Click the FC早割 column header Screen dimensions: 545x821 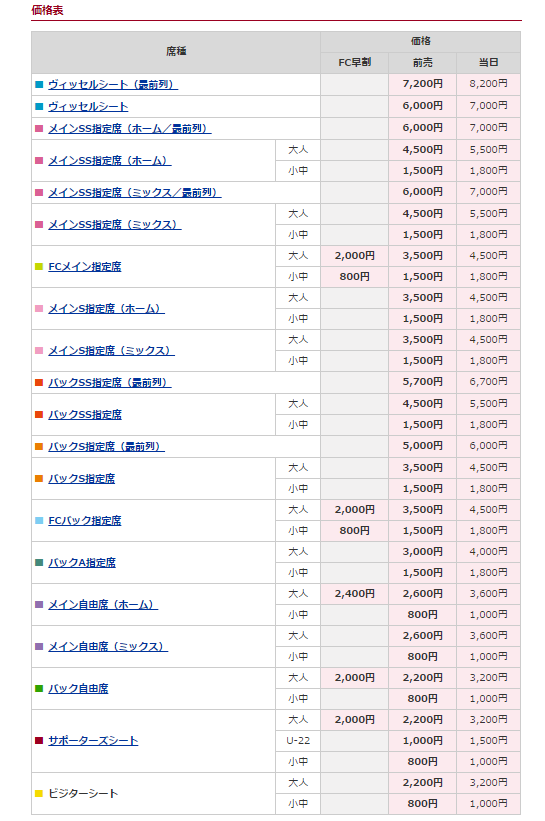354,63
